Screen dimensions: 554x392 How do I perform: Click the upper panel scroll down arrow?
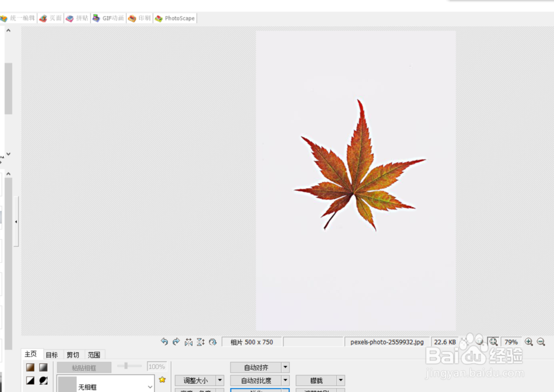coord(8,154)
